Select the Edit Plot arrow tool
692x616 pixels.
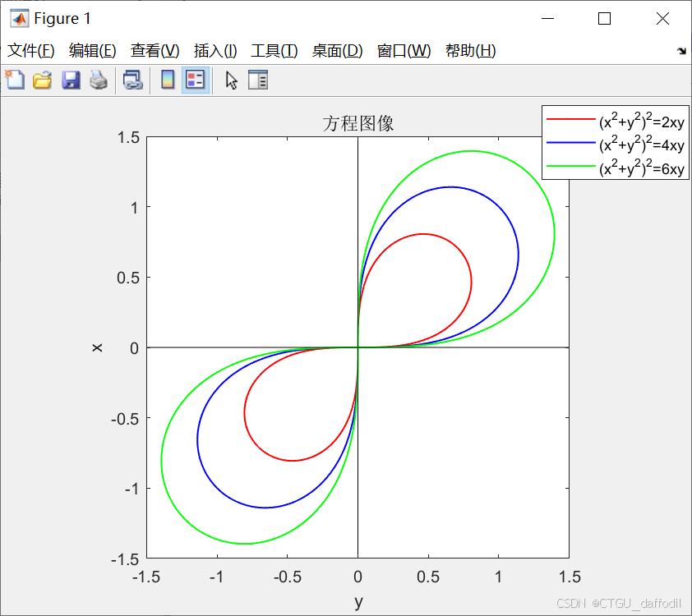pyautogui.click(x=231, y=80)
